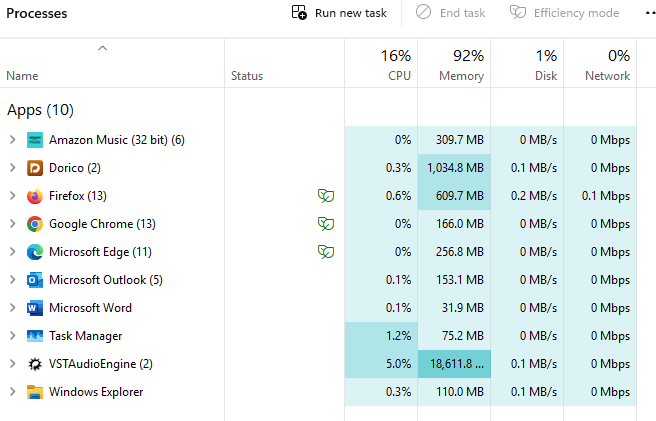This screenshot has height=421, width=656.
Task: Select the VSTAudioEngine (2) process name
Action: 101,364
